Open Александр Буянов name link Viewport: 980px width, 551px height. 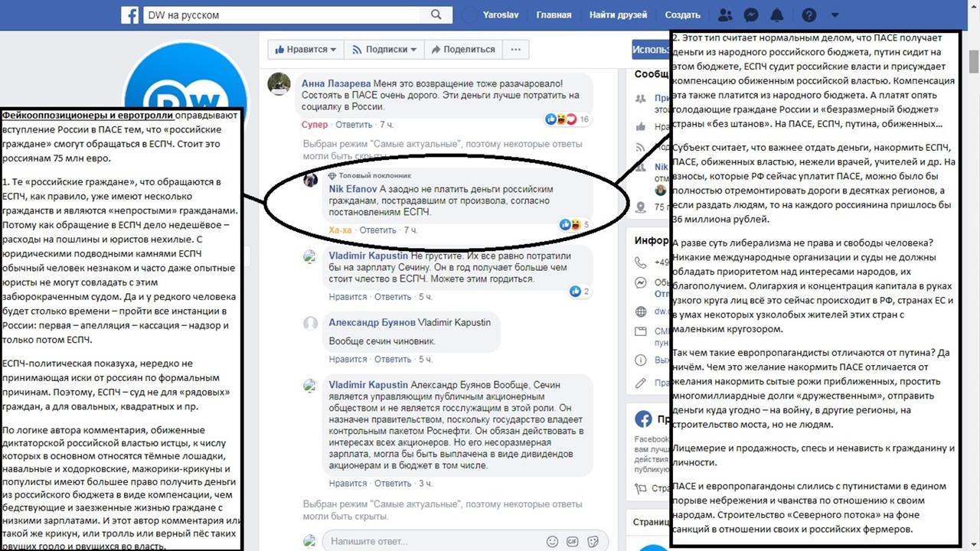372,322
